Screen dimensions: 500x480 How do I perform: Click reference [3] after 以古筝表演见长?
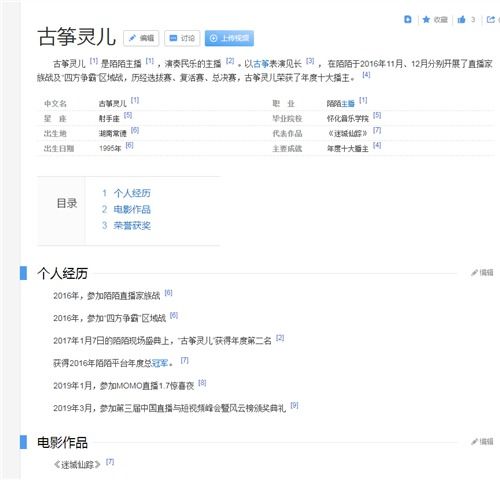[310, 61]
